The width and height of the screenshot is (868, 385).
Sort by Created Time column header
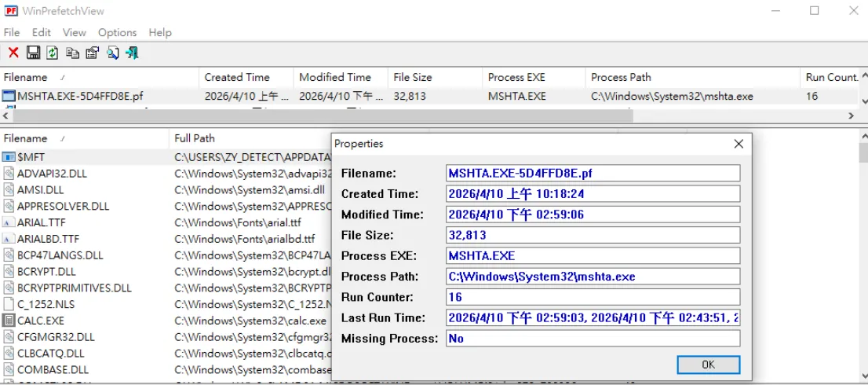(246, 77)
